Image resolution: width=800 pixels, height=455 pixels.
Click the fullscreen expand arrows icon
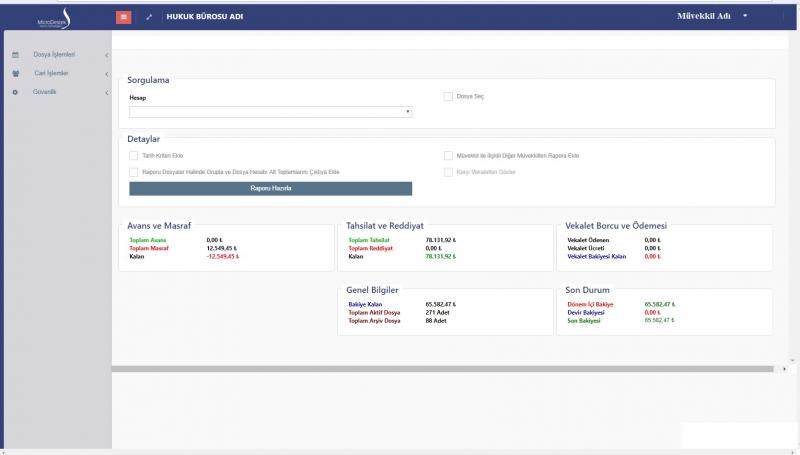coord(149,17)
